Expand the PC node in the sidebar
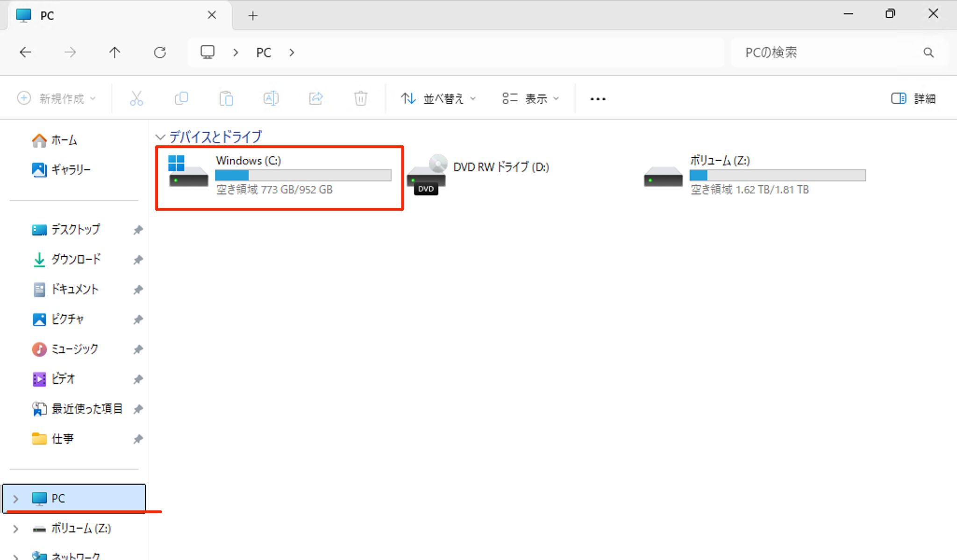This screenshot has width=957, height=560. (15, 498)
